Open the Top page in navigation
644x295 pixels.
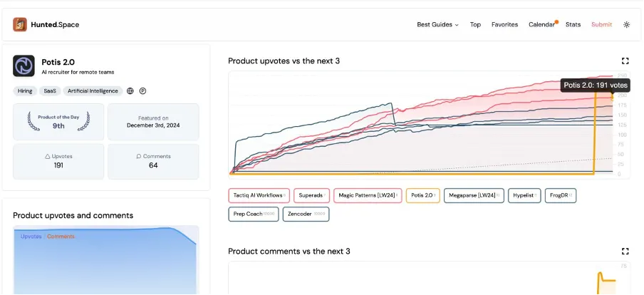pyautogui.click(x=475, y=25)
